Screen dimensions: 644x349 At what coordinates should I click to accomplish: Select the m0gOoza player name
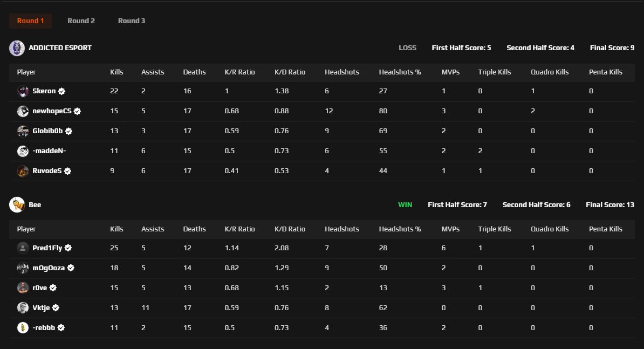tap(49, 268)
